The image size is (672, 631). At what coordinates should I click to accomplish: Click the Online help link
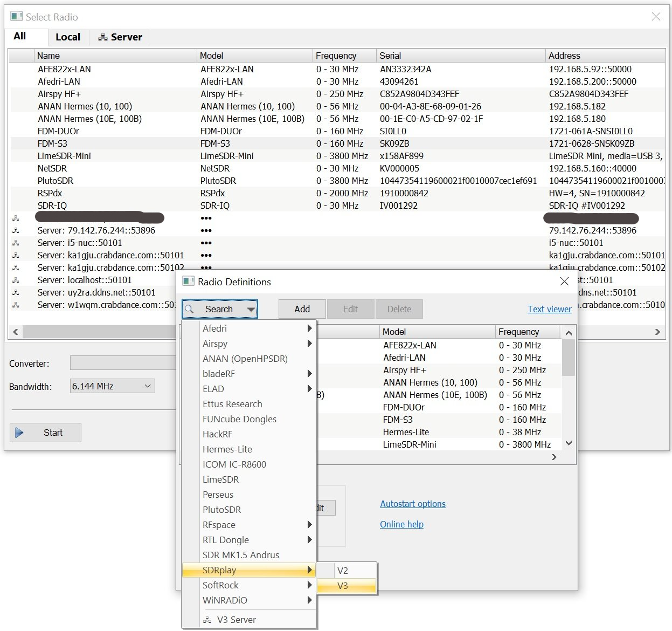point(401,524)
